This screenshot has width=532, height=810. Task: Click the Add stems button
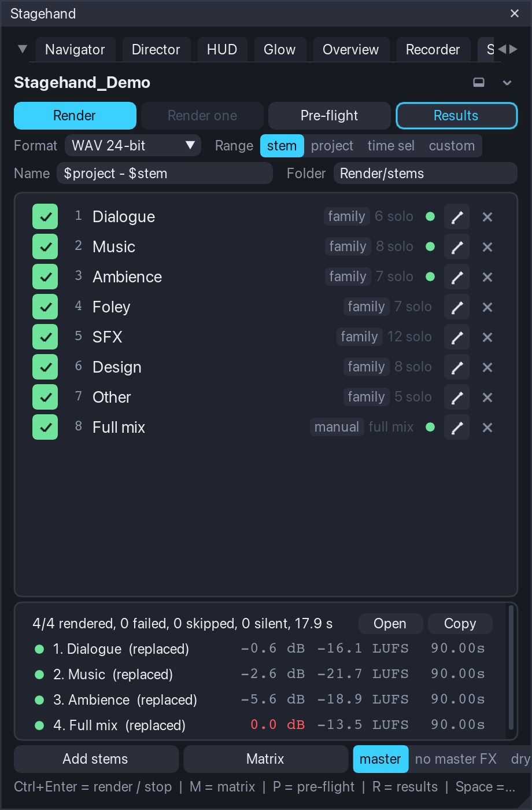96,759
